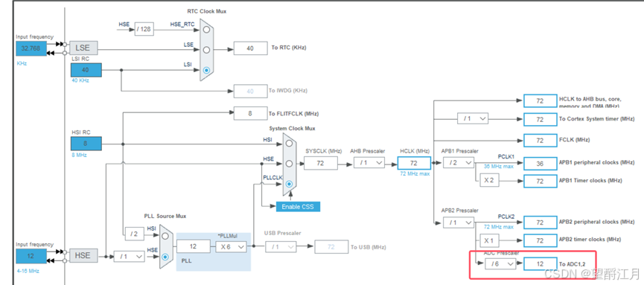Click the RTC Clock Mux label
This screenshot has width=644, height=285.
[x=206, y=11]
